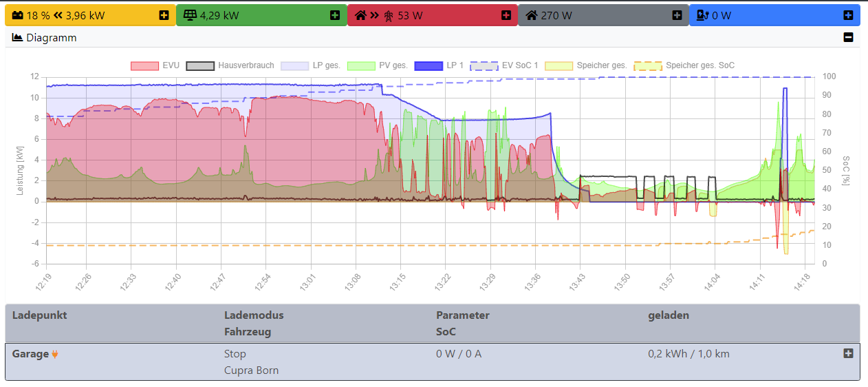Expand the green PV power card

335,15
